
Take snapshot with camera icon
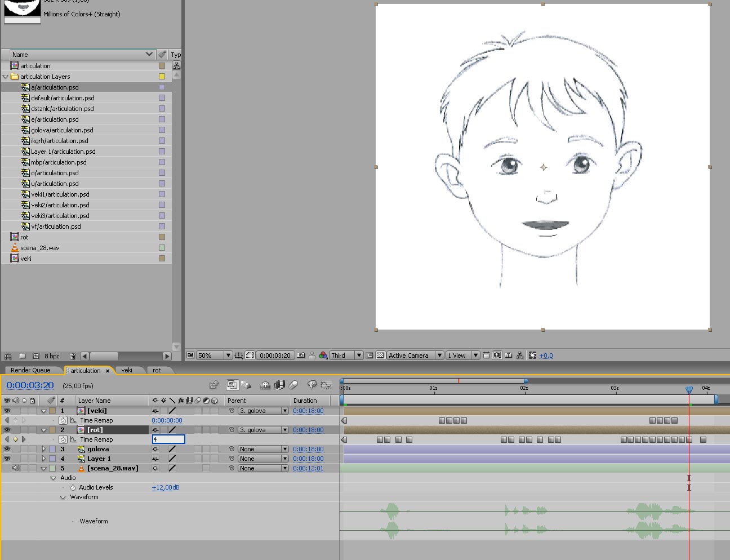pyautogui.click(x=301, y=355)
